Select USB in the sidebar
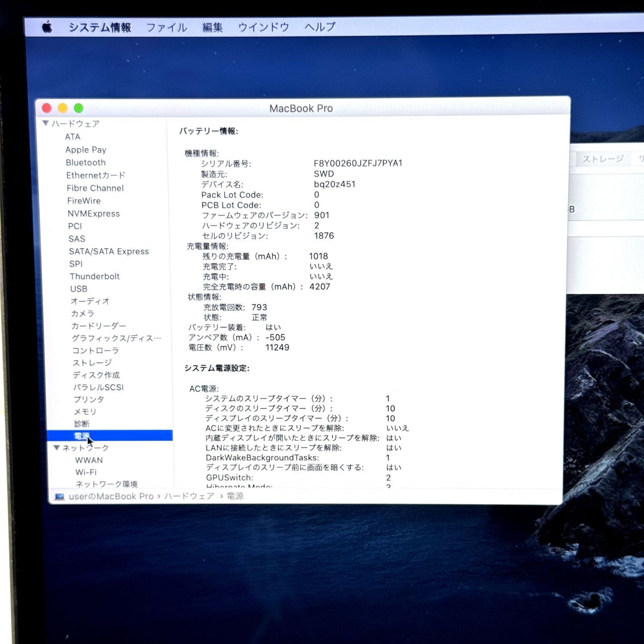The width and height of the screenshot is (644, 644). [79, 289]
